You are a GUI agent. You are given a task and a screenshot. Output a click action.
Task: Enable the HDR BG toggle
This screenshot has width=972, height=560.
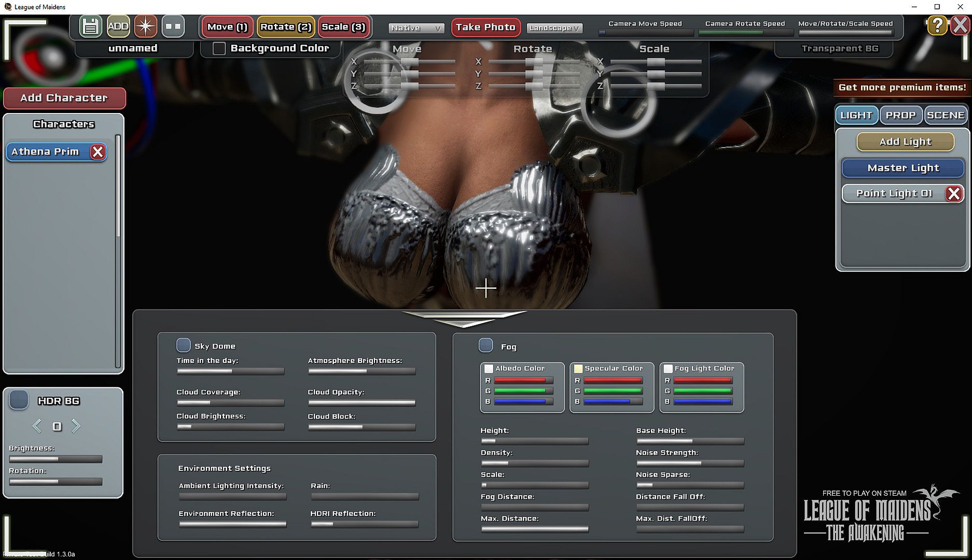pos(19,400)
